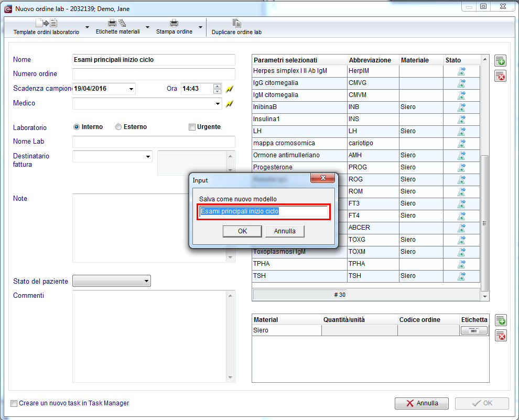Click status flask icon for TPHA row
Viewport: 519px width, 420px height.
pyautogui.click(x=461, y=264)
